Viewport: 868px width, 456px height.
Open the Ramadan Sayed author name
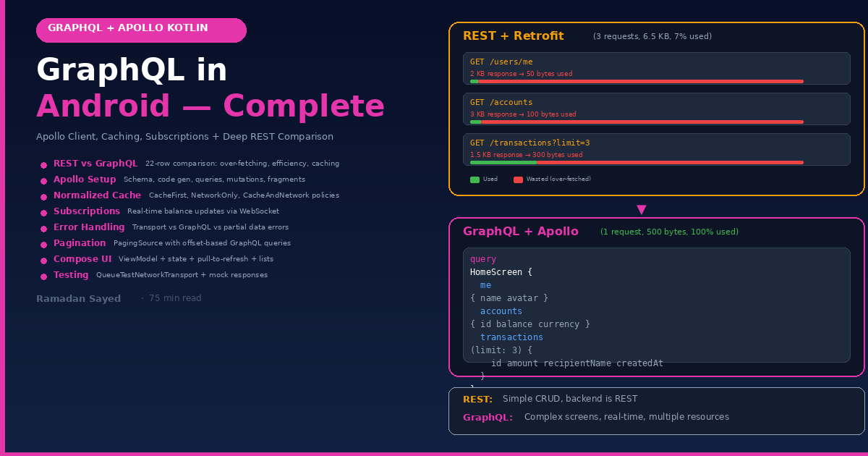78,299
